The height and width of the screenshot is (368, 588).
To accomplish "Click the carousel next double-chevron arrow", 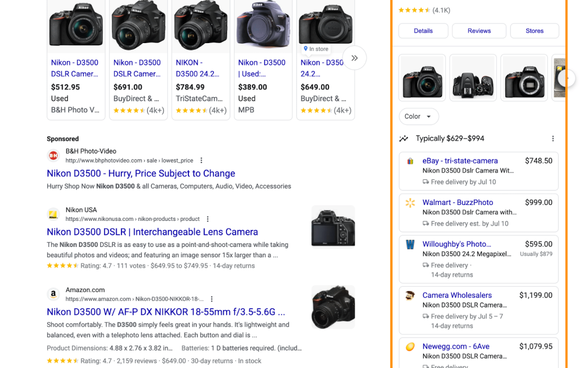I will pos(354,58).
